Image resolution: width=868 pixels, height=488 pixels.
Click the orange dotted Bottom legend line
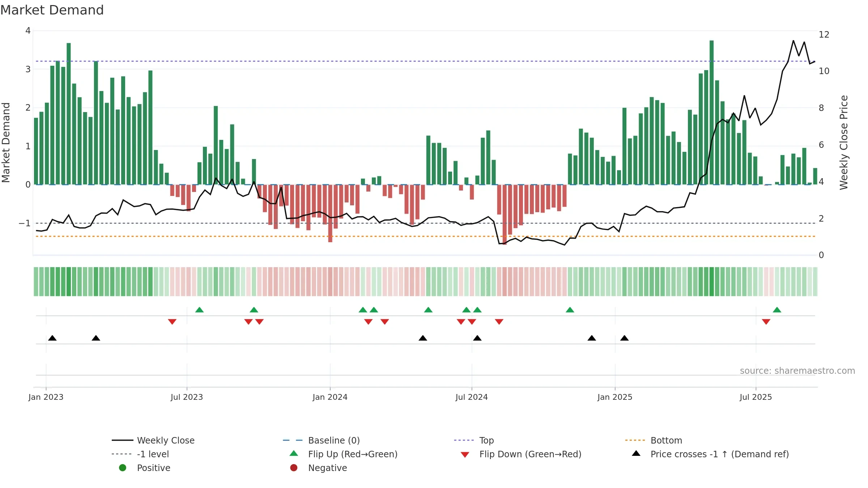click(635, 440)
